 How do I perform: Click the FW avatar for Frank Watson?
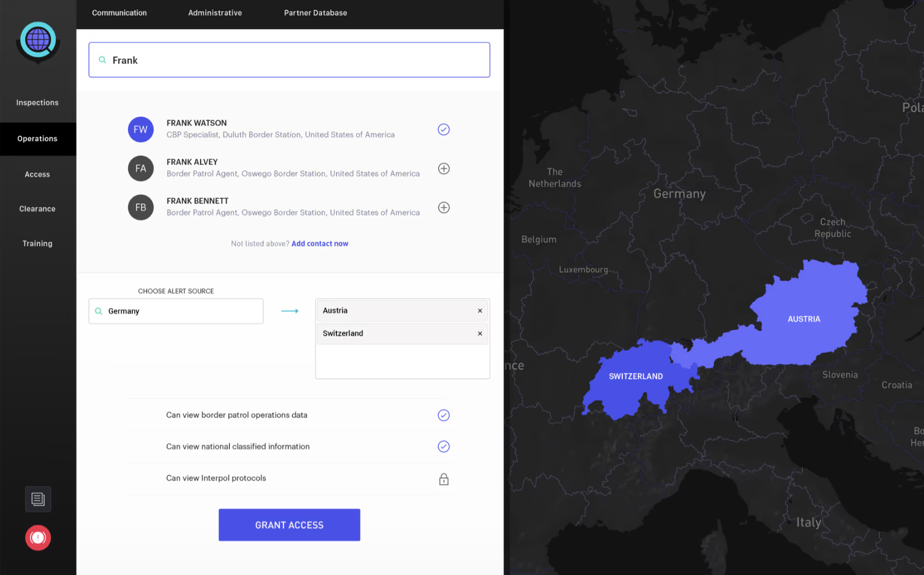coord(141,130)
